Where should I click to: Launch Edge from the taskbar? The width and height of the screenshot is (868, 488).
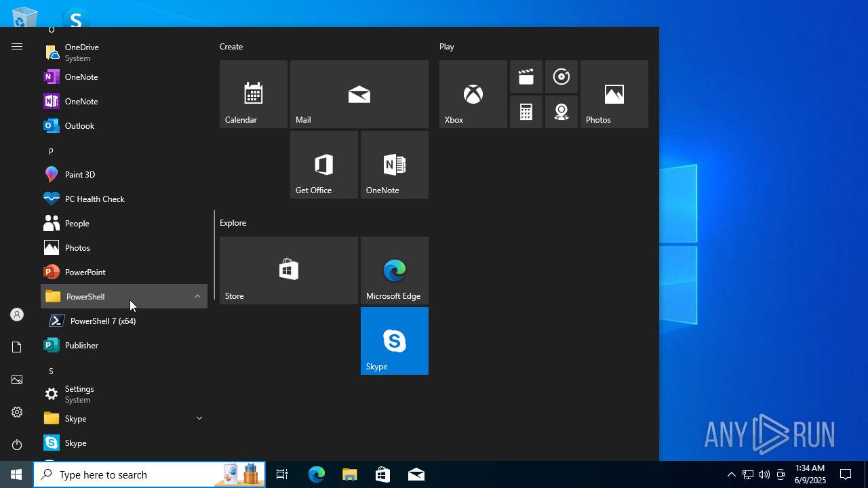[317, 474]
